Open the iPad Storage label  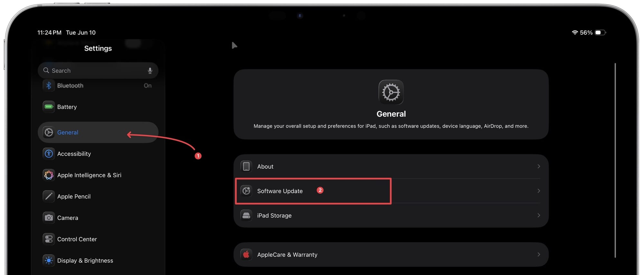[274, 215]
